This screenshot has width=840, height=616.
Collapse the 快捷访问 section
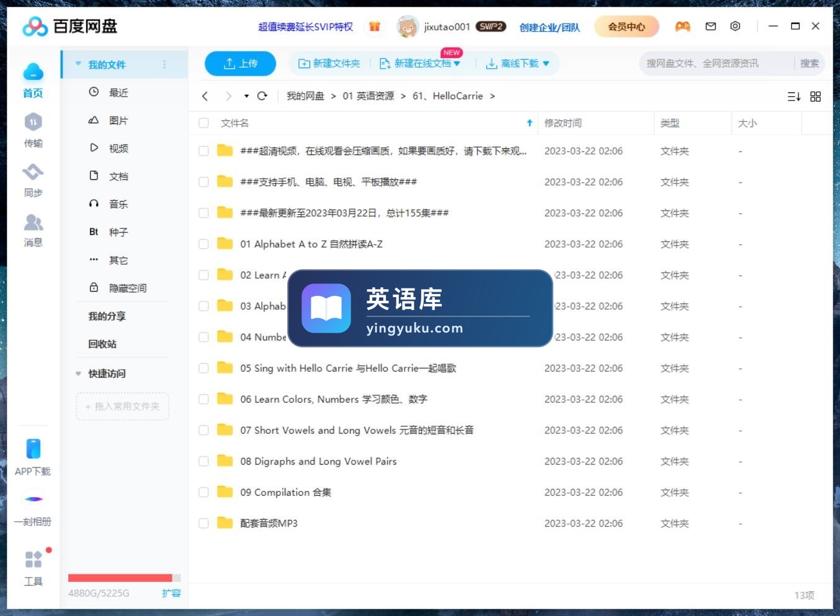point(78,373)
